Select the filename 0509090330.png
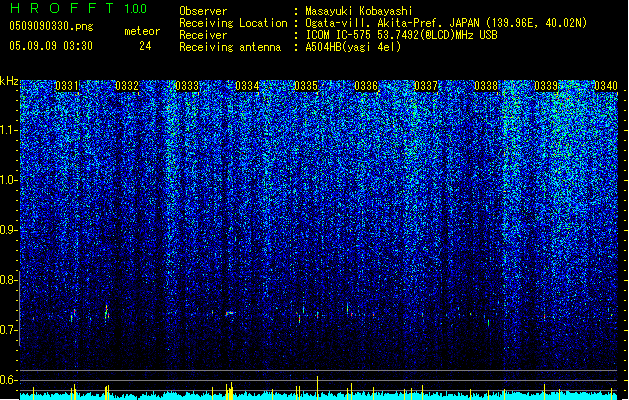This screenshot has height=400, width=629. [51, 26]
